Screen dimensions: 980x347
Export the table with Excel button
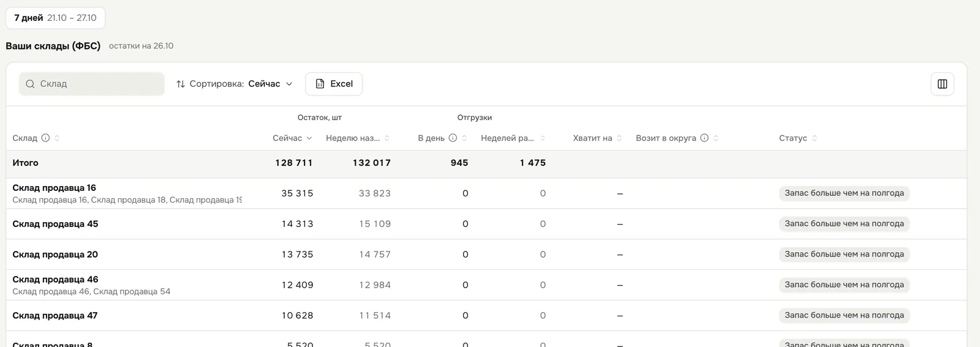pos(334,84)
